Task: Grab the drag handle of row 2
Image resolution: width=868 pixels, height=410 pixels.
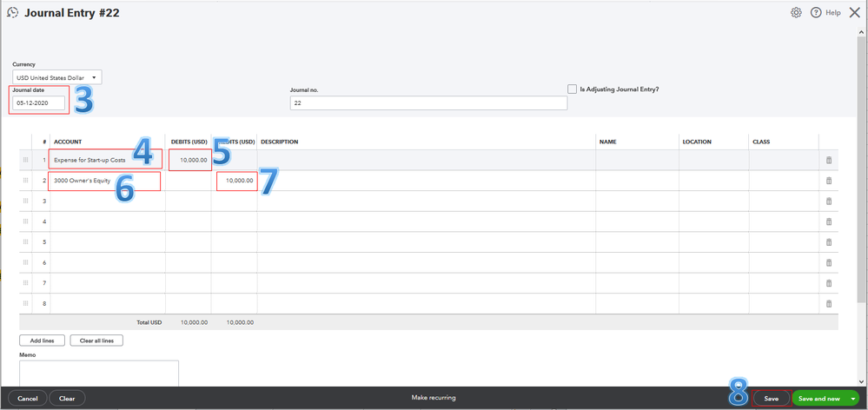Action: coord(25,181)
